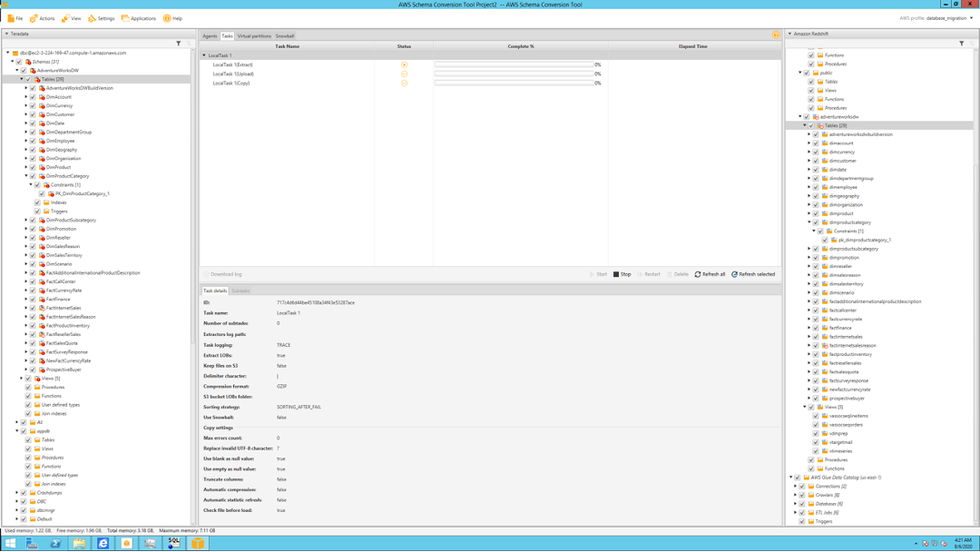The image size is (980, 552).
Task: Expand the DimProduct table node
Action: pyautogui.click(x=26, y=167)
